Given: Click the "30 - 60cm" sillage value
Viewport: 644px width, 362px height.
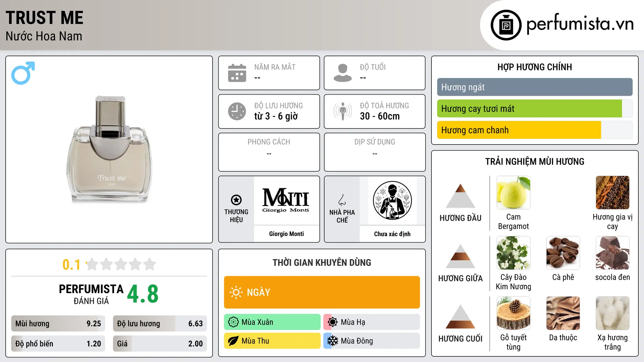Looking at the screenshot, I should (380, 116).
